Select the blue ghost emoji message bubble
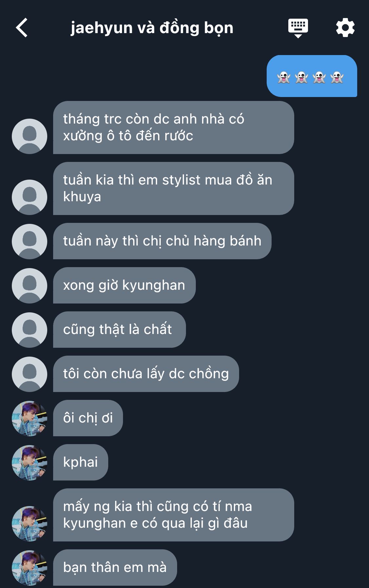Screen dimensions: 369x588 [x=312, y=76]
